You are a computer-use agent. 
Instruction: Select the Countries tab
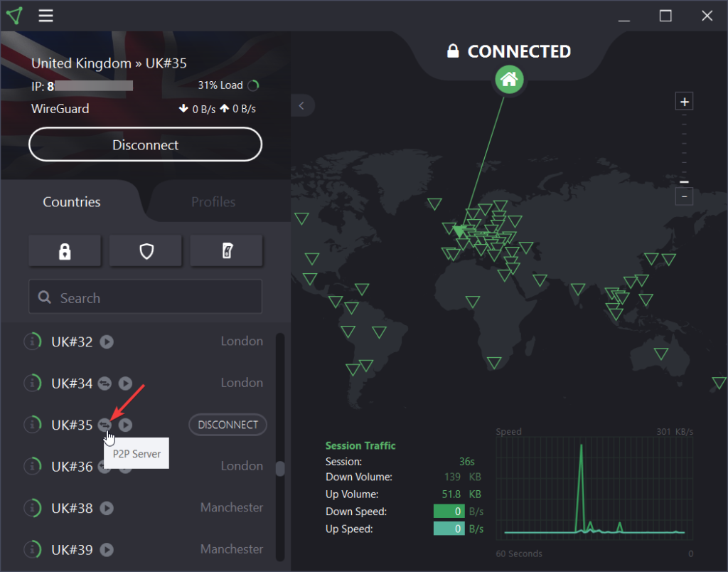pyautogui.click(x=72, y=202)
